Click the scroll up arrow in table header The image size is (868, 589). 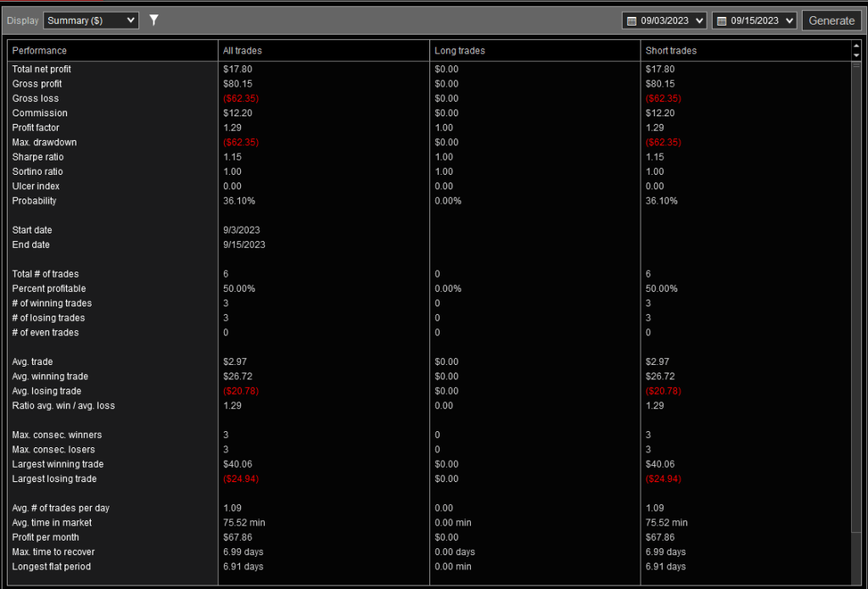point(855,47)
